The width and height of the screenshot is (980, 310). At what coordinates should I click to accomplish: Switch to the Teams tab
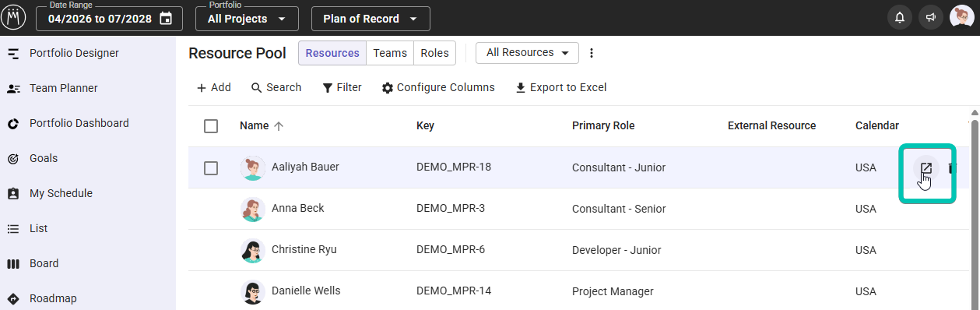(390, 53)
